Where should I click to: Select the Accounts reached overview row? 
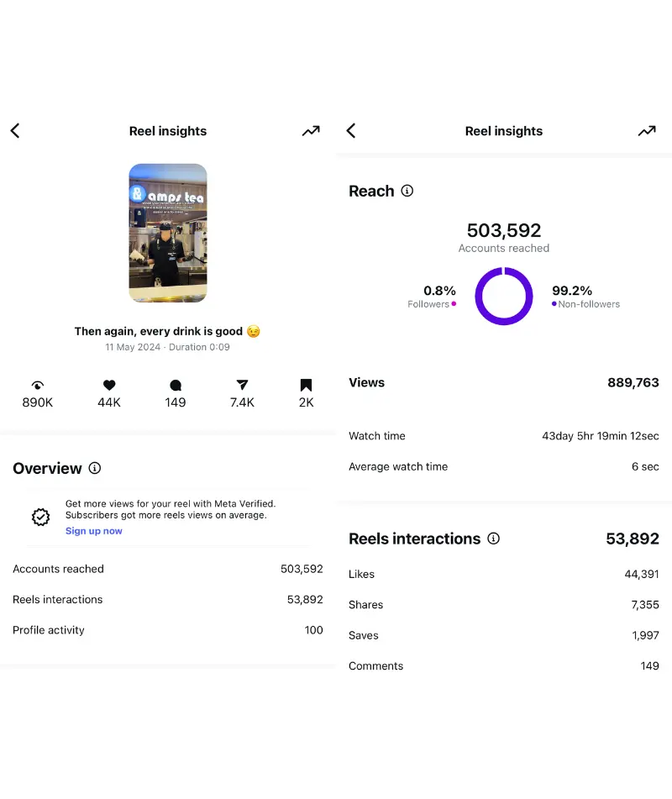click(168, 569)
